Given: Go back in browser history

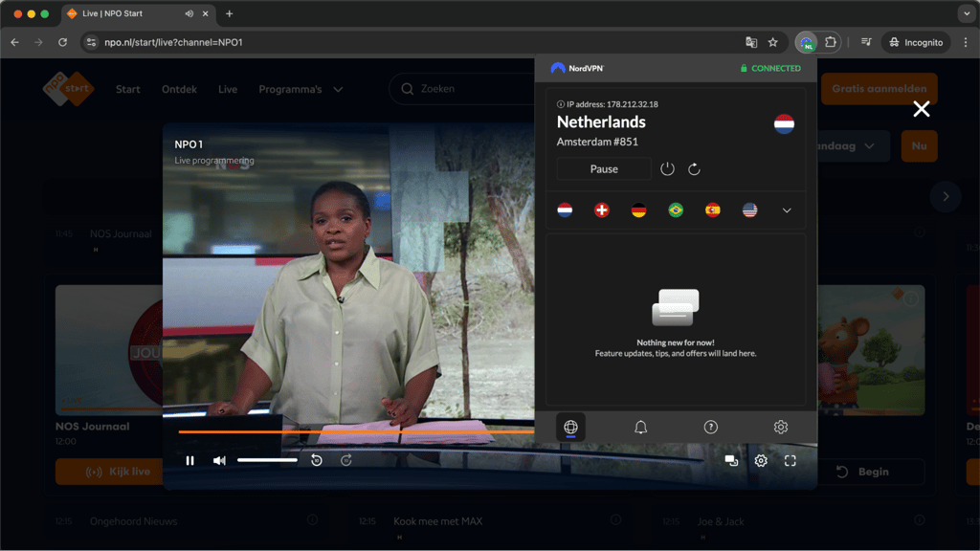Looking at the screenshot, I should tap(15, 42).
